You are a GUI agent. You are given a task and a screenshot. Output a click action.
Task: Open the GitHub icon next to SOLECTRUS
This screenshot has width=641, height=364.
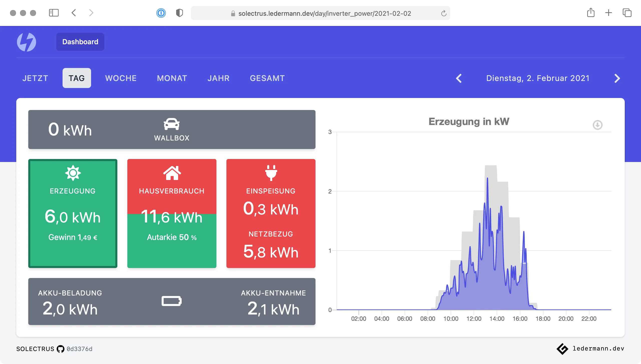pyautogui.click(x=60, y=349)
